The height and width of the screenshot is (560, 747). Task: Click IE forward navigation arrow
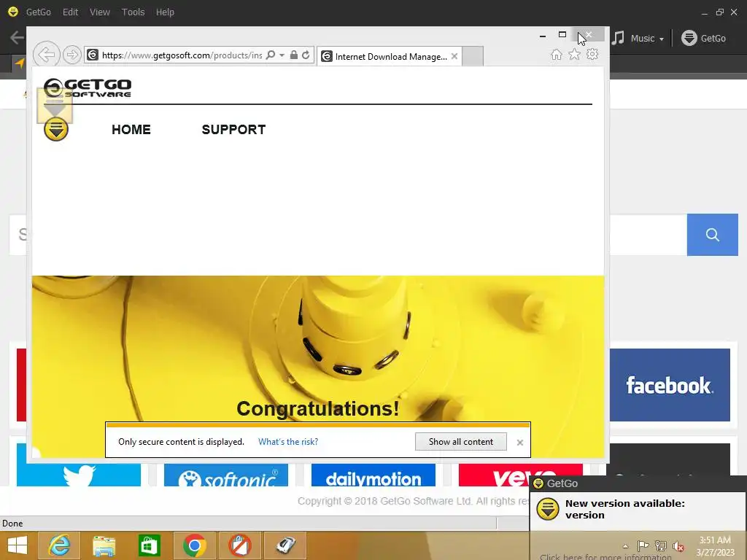(72, 55)
